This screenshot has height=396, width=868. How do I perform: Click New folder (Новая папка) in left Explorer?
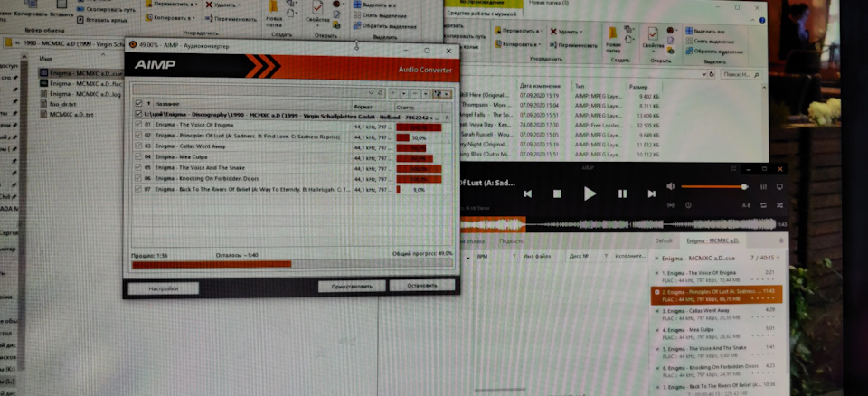pyautogui.click(x=273, y=14)
